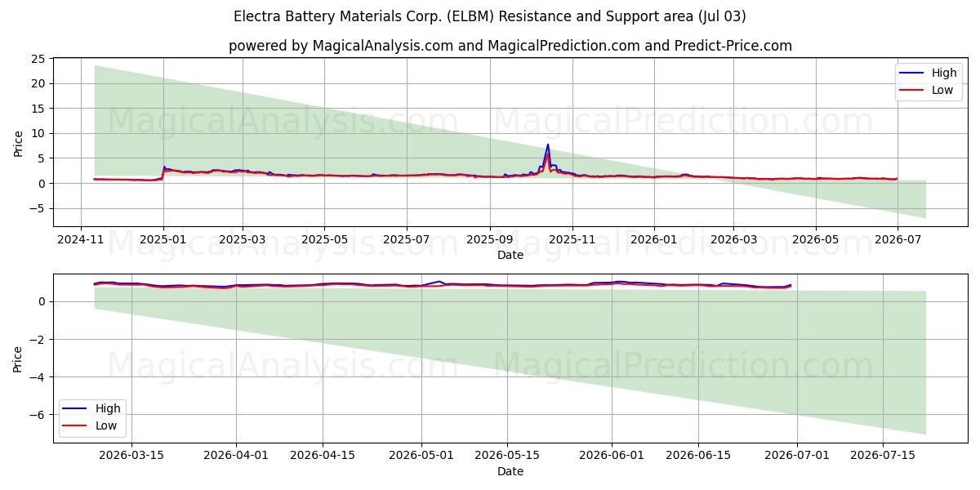Click the '2026-05-01' tick on bottom chart

[x=422, y=455]
